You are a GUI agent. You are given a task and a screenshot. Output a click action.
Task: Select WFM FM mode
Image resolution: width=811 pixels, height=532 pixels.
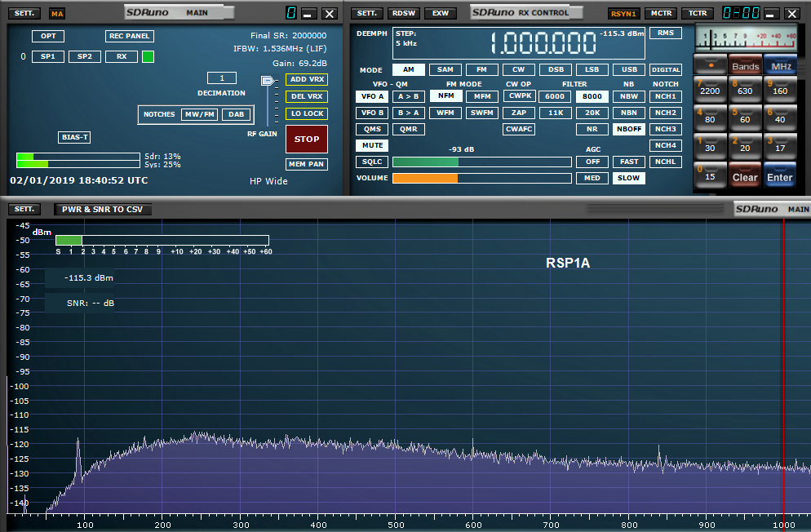tap(445, 113)
